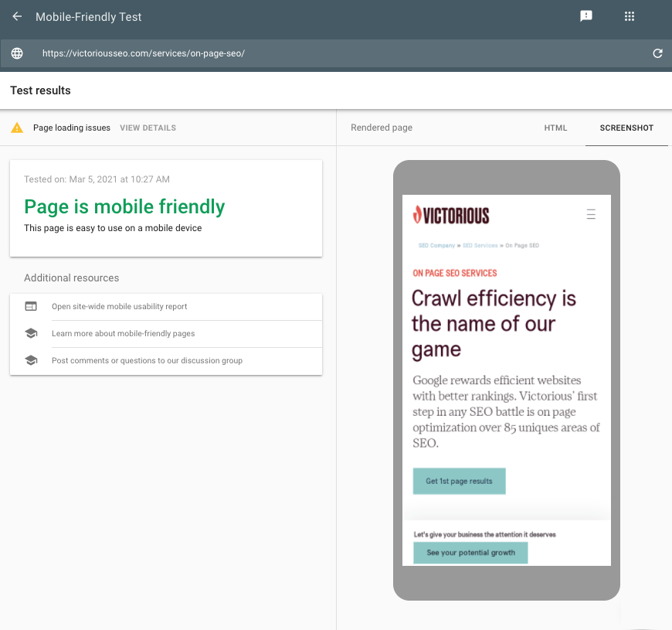Click the yellow warning triangle icon
This screenshot has height=630, width=672.
point(17,128)
